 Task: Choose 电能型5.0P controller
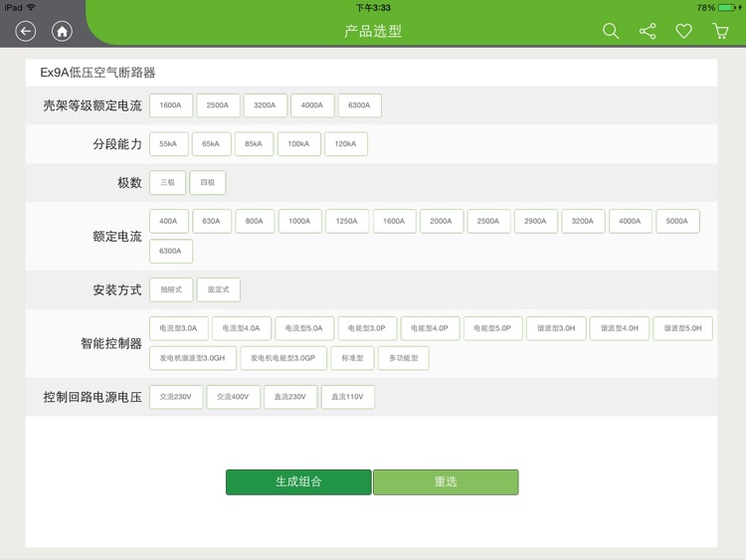(493, 328)
